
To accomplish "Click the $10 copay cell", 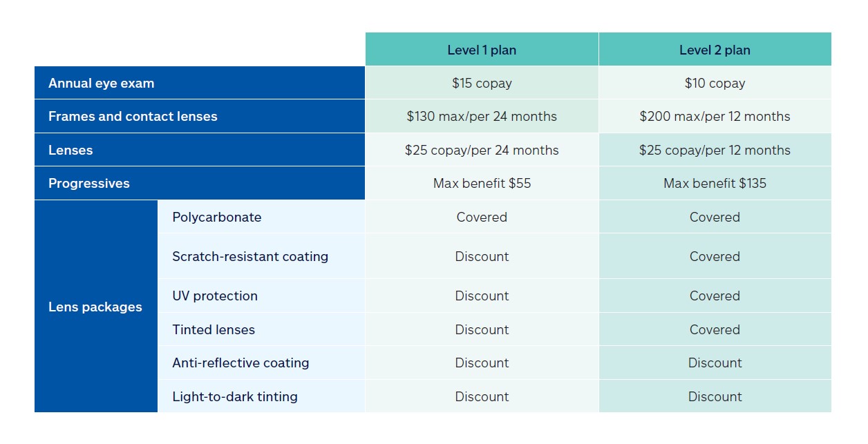I will tap(715, 83).
